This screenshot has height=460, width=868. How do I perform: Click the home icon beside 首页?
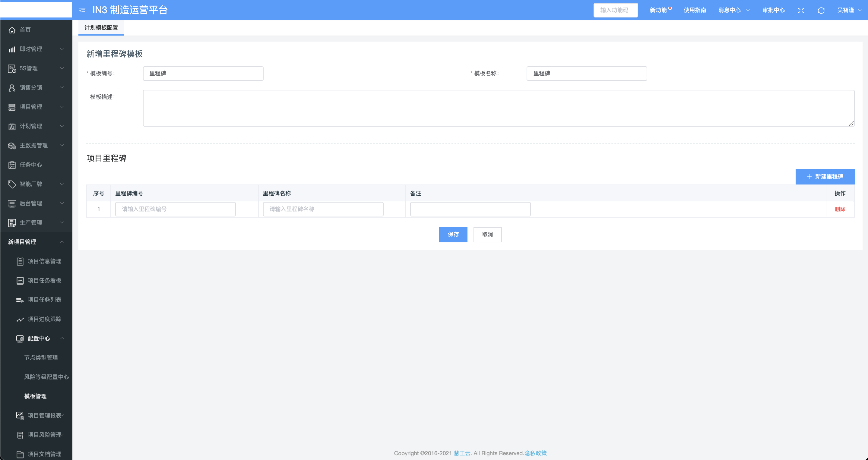[x=12, y=30]
